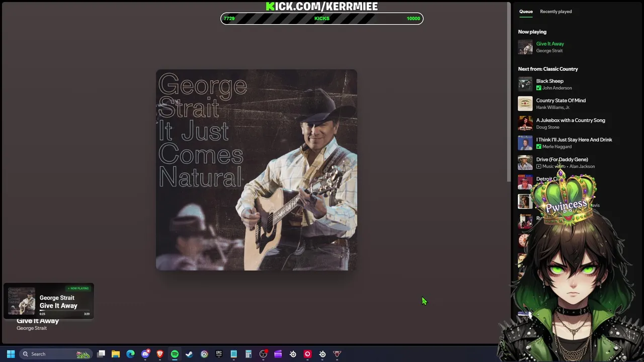Click the rightmost red-white taskbar icon

(x=337, y=354)
